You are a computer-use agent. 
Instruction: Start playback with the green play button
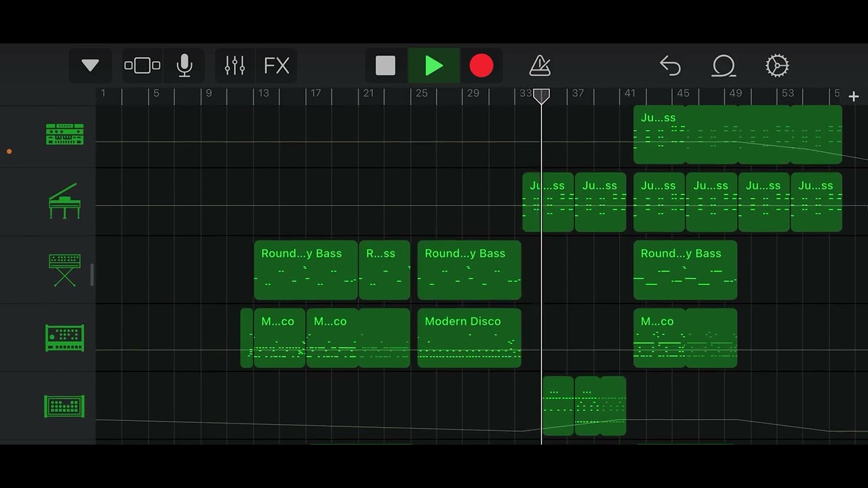(434, 66)
